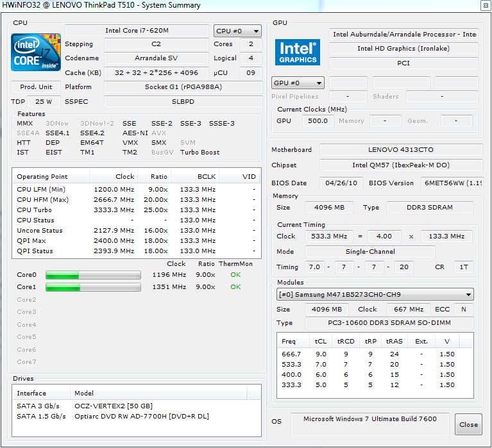Click the 400.0 frequency timing row

click(375, 375)
